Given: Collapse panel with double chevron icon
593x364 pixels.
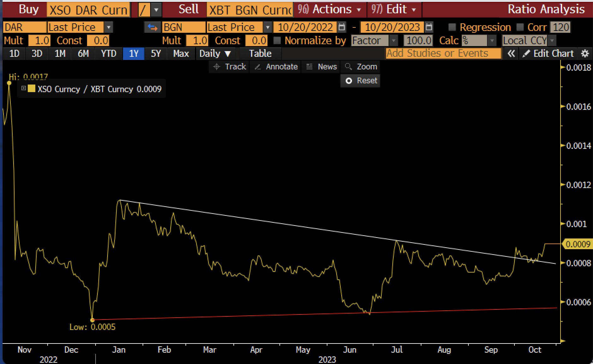Looking at the screenshot, I should click(511, 54).
